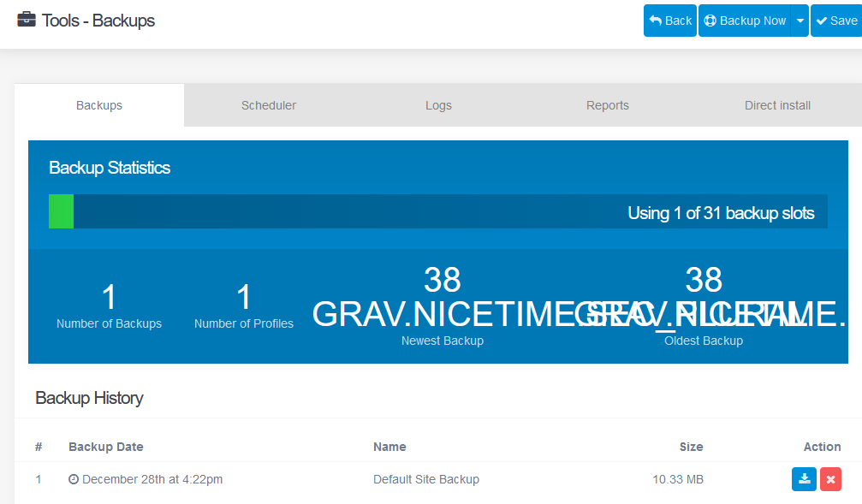Click the briefcase Tools icon
The image size is (862, 504).
27,20
